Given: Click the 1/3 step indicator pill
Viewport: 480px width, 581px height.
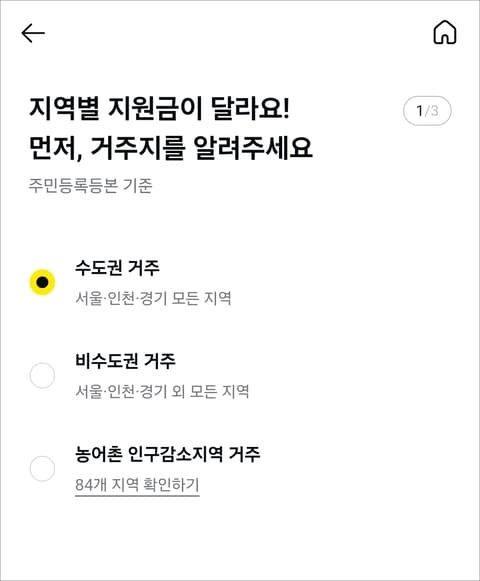Looking at the screenshot, I should point(427,111).
